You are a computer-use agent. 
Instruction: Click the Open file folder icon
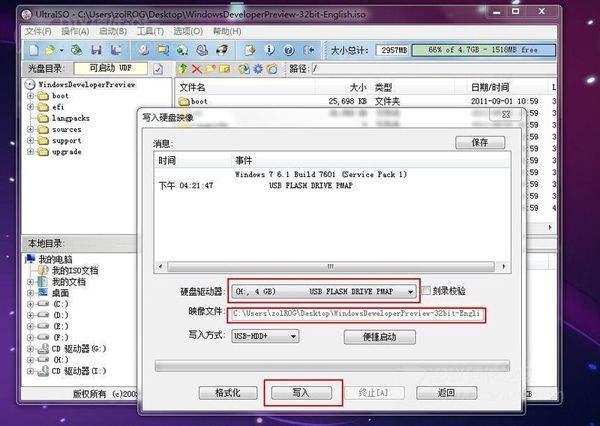pyautogui.click(x=50, y=50)
